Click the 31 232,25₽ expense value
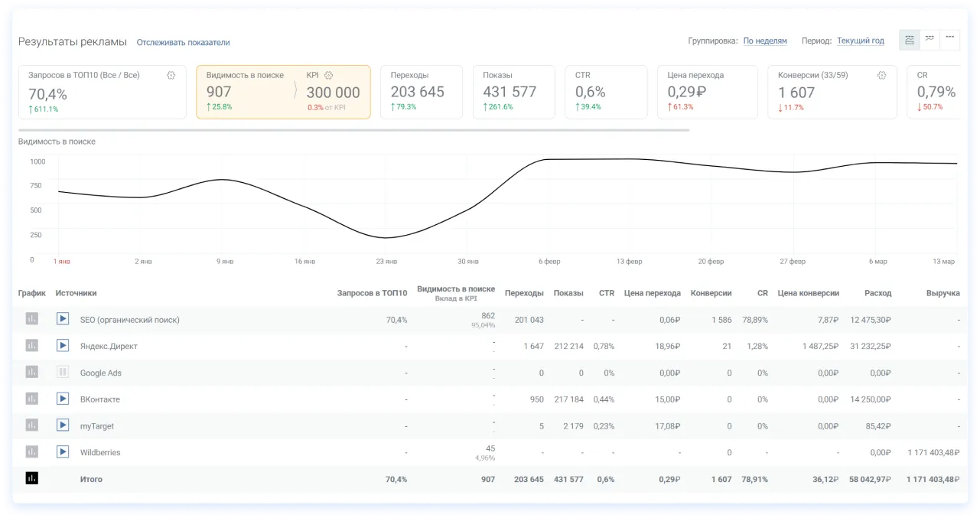 tap(871, 347)
